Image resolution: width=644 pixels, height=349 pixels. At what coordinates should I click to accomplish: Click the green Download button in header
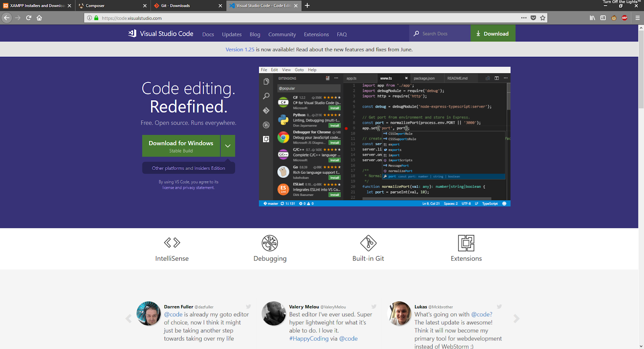[x=493, y=33]
